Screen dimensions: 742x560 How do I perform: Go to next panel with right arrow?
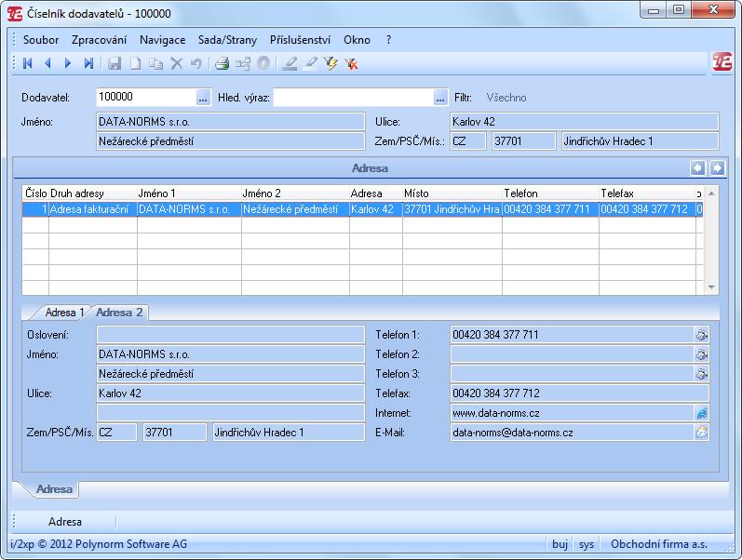pyautogui.click(x=718, y=167)
